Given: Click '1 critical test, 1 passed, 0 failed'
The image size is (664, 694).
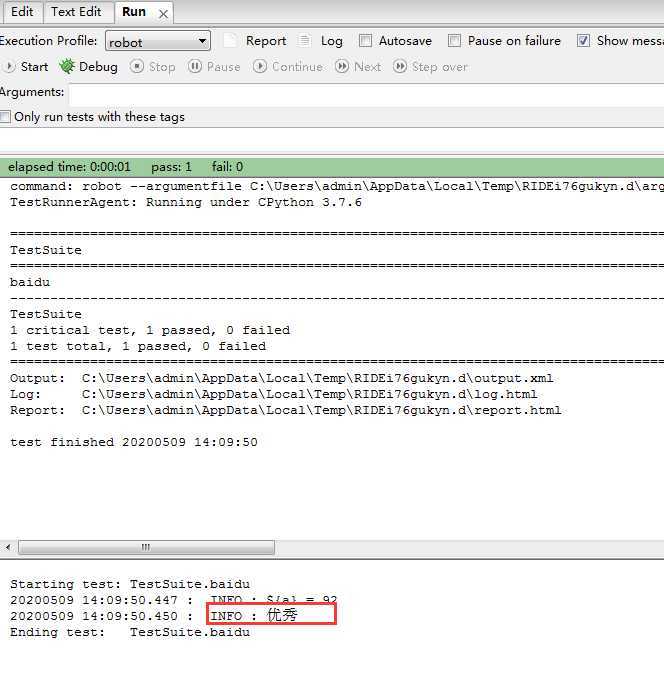Looking at the screenshot, I should [x=150, y=330].
